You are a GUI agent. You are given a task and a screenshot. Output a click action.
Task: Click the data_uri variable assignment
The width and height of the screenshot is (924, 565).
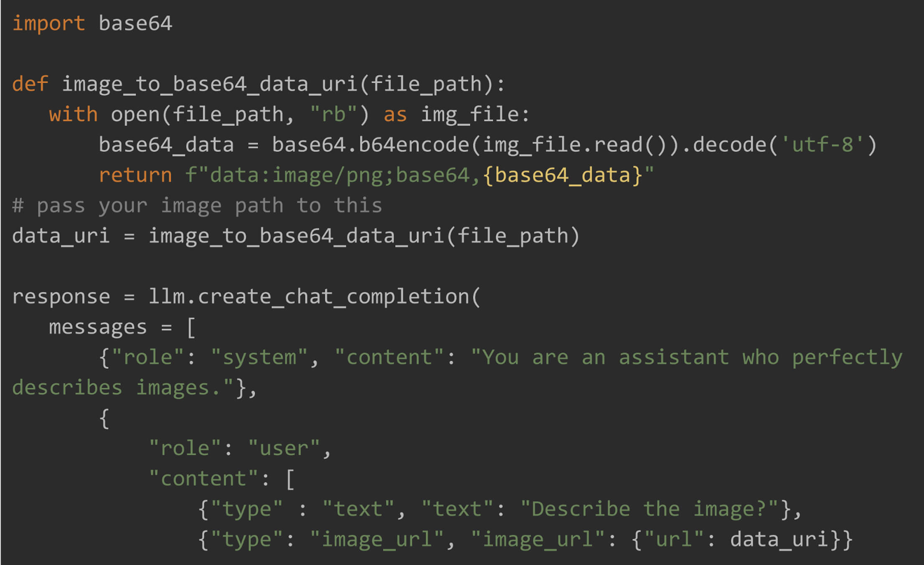pyautogui.click(x=61, y=236)
